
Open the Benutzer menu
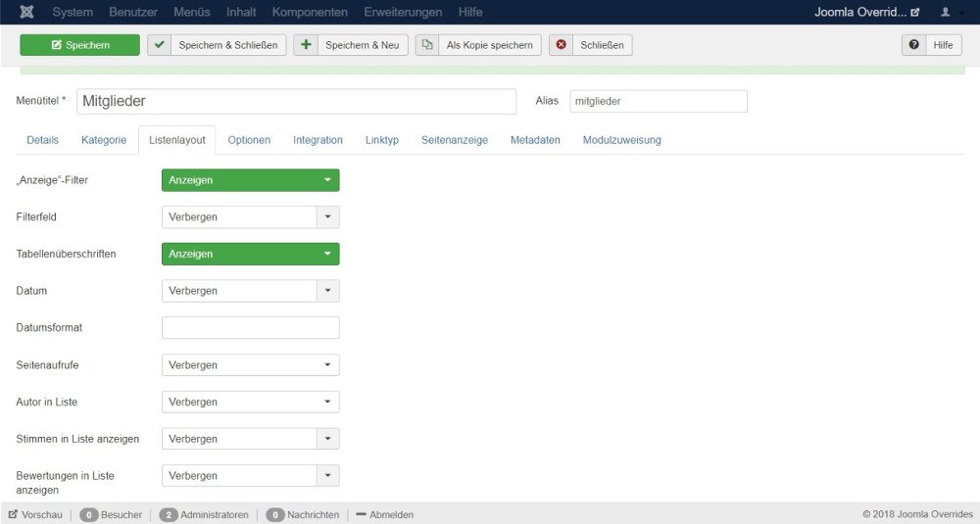click(x=133, y=12)
